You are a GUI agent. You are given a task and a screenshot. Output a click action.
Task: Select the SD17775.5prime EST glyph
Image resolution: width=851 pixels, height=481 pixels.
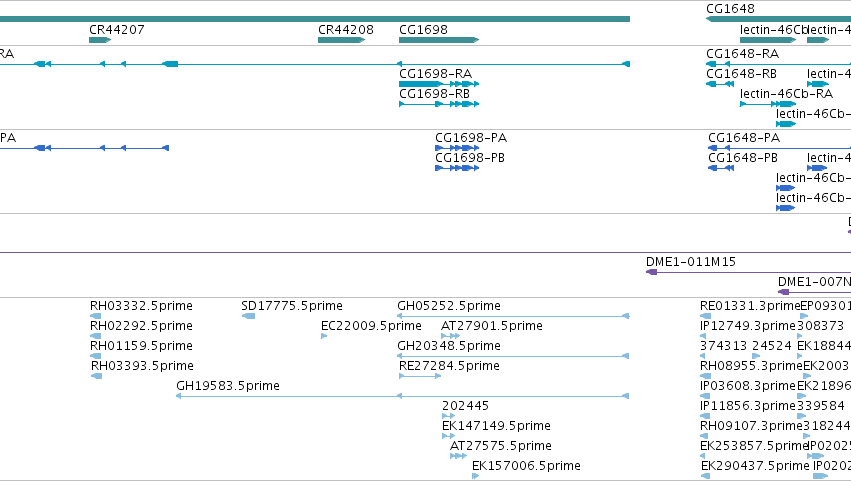click(249, 316)
